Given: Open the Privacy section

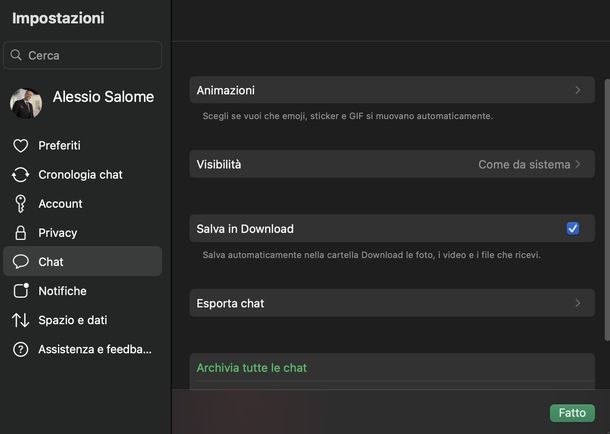Looking at the screenshot, I should [82, 233].
